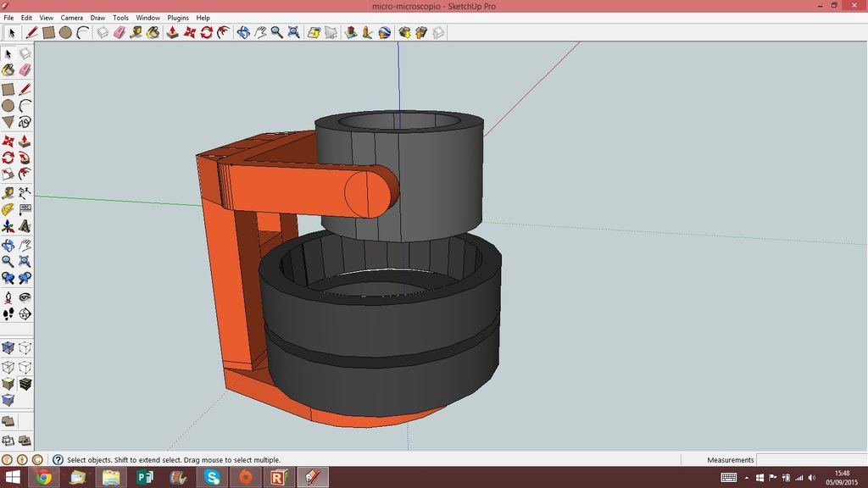Choose the 3D Text tool
Screen dimensions: 868x488
pyautogui.click(x=25, y=225)
